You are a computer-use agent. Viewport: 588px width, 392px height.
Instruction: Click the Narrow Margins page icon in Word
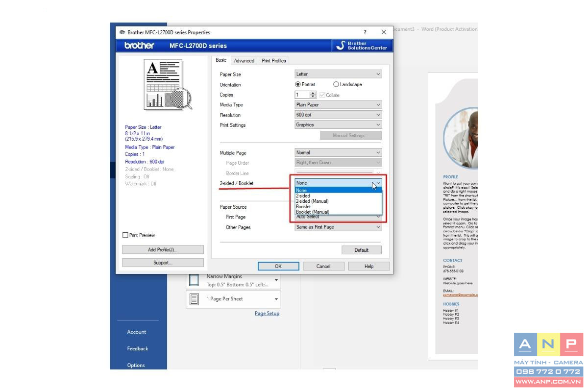[194, 280]
